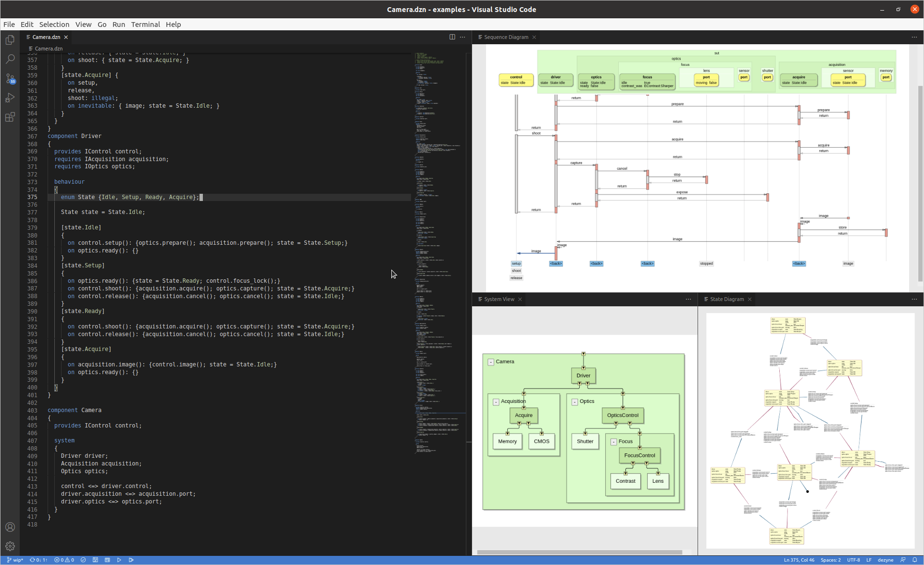Image resolution: width=924 pixels, height=565 pixels.
Task: Open the View menu
Action: click(x=83, y=25)
